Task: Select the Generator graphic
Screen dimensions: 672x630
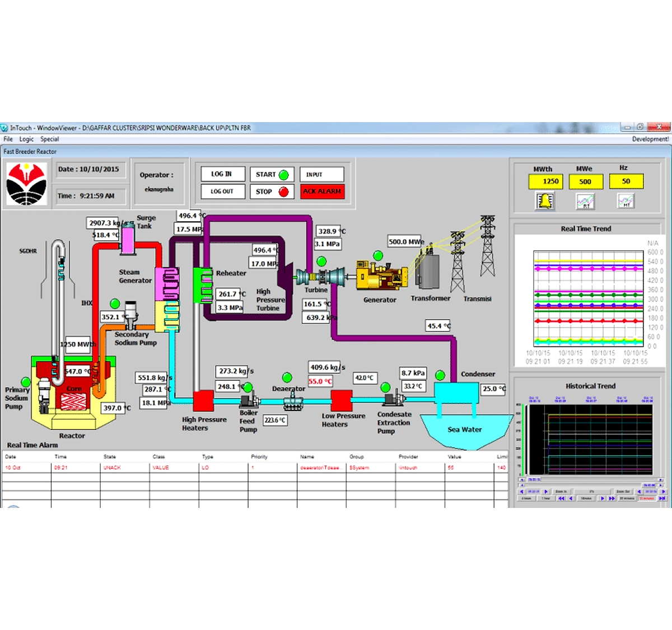Action: [382, 276]
